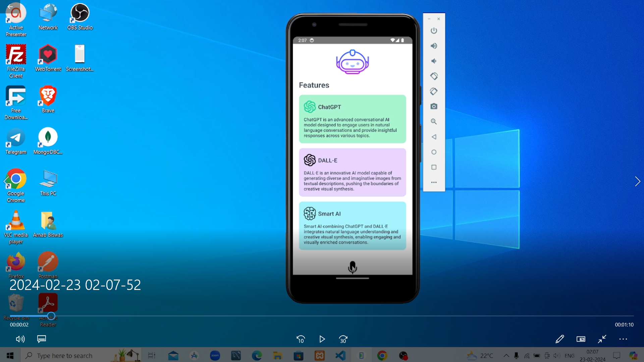
Task: Click the emulator back triangle button
Action: pyautogui.click(x=434, y=137)
